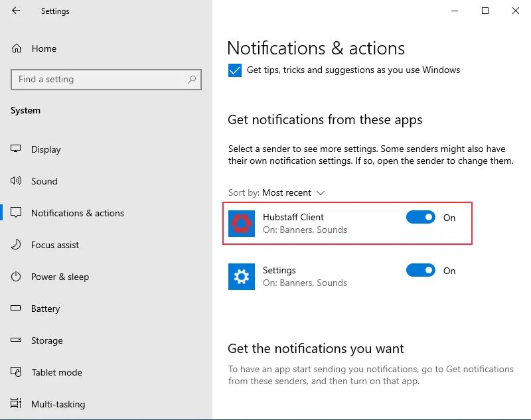531x420 pixels.
Task: Click the Hubstaff Client app icon
Action: click(x=242, y=224)
